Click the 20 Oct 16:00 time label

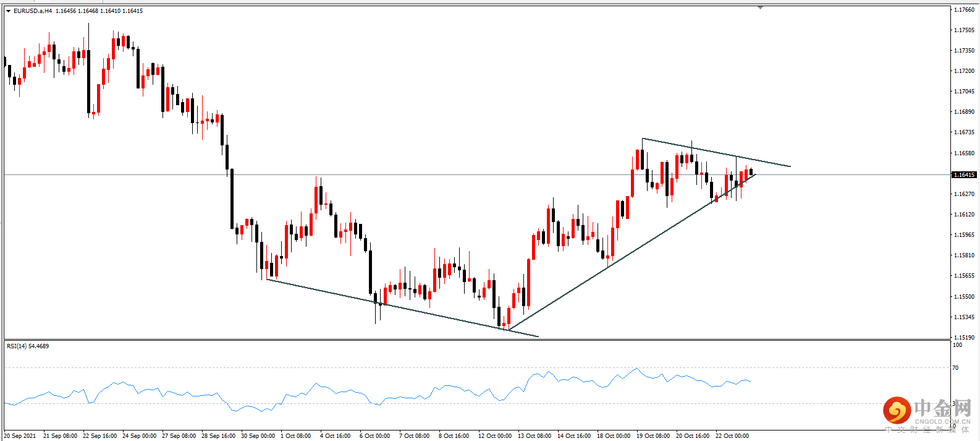tap(693, 435)
